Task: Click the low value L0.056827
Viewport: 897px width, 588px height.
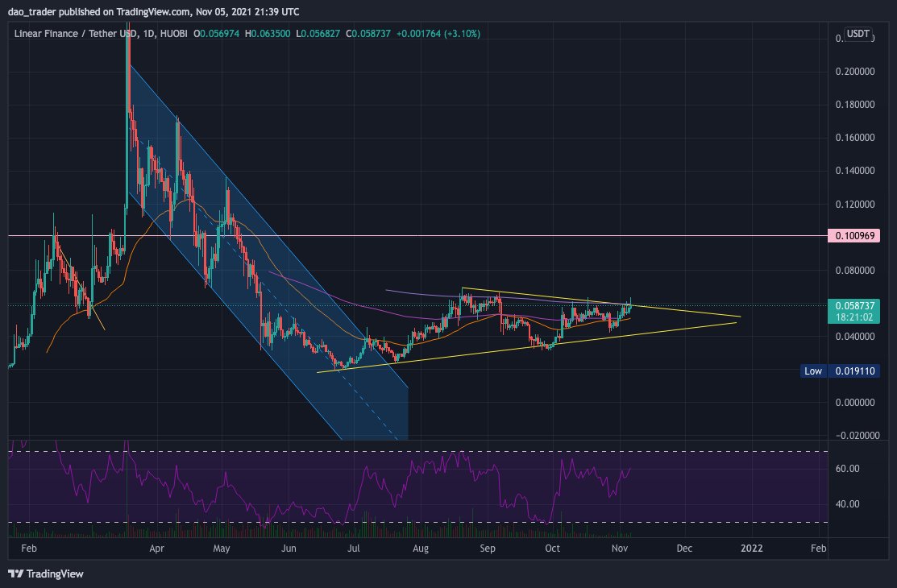Action: pos(318,34)
